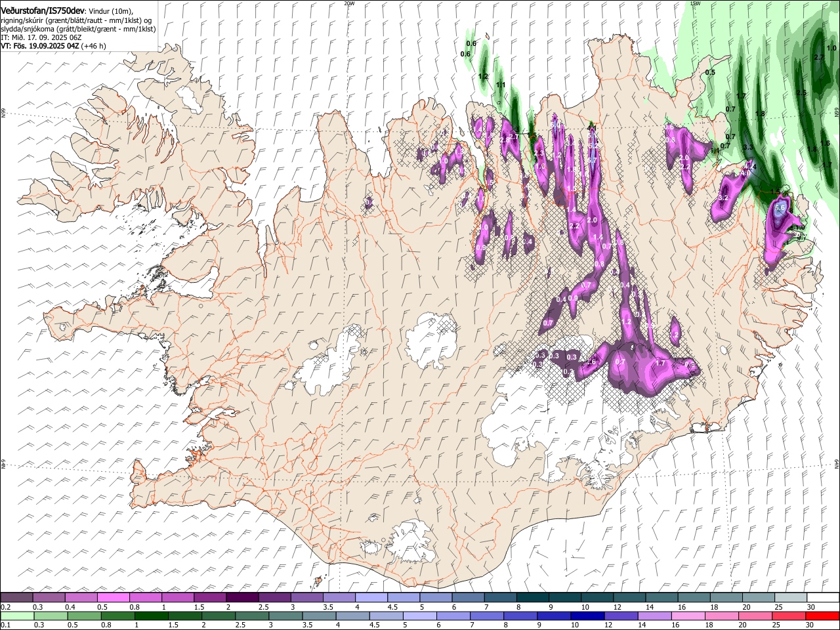The image size is (840, 630).
Task: Pick the snow scale swatch between 2.5 and 3
Action: tap(274, 597)
